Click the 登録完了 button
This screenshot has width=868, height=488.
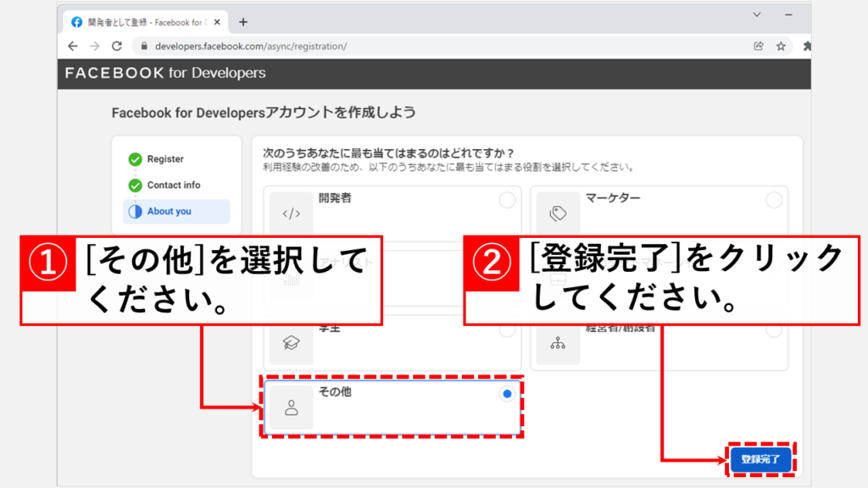pos(760,460)
